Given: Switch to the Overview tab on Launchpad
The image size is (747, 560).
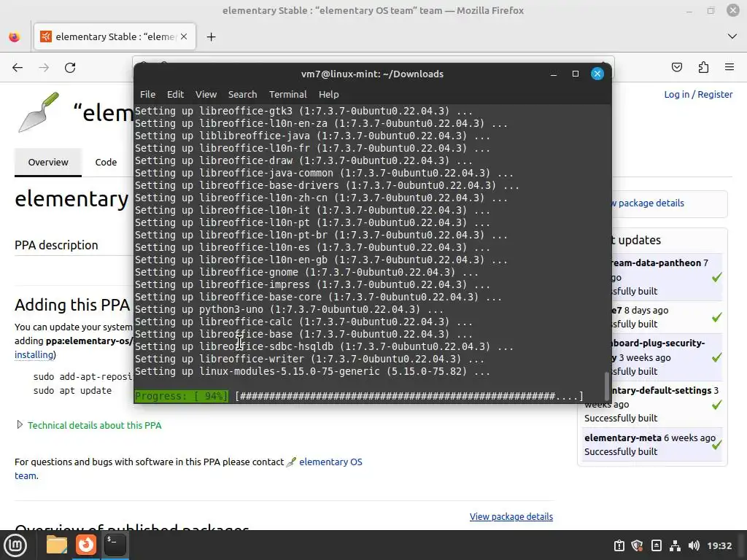Looking at the screenshot, I should 48,163.
